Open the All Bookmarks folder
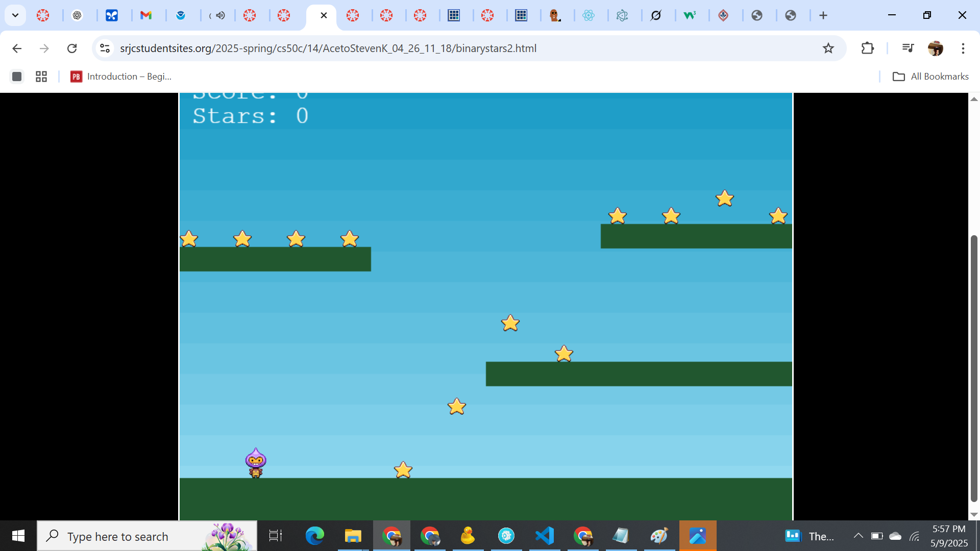The height and width of the screenshot is (551, 980). click(x=930, y=77)
